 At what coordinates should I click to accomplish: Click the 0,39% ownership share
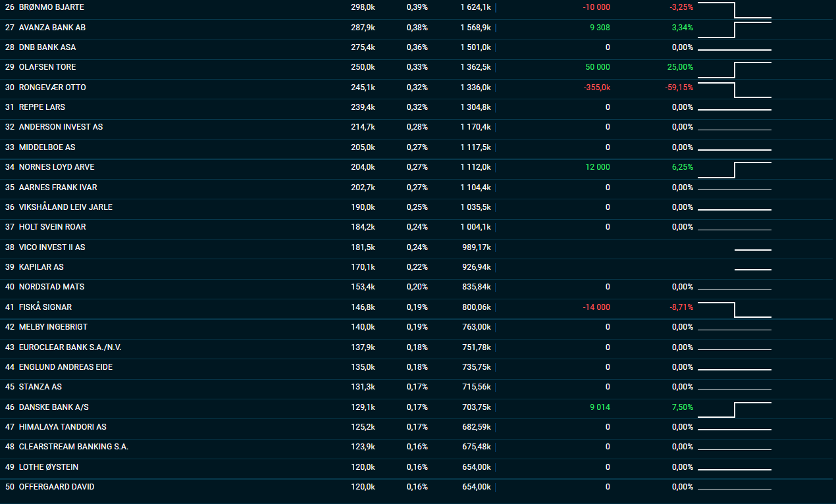417,7
